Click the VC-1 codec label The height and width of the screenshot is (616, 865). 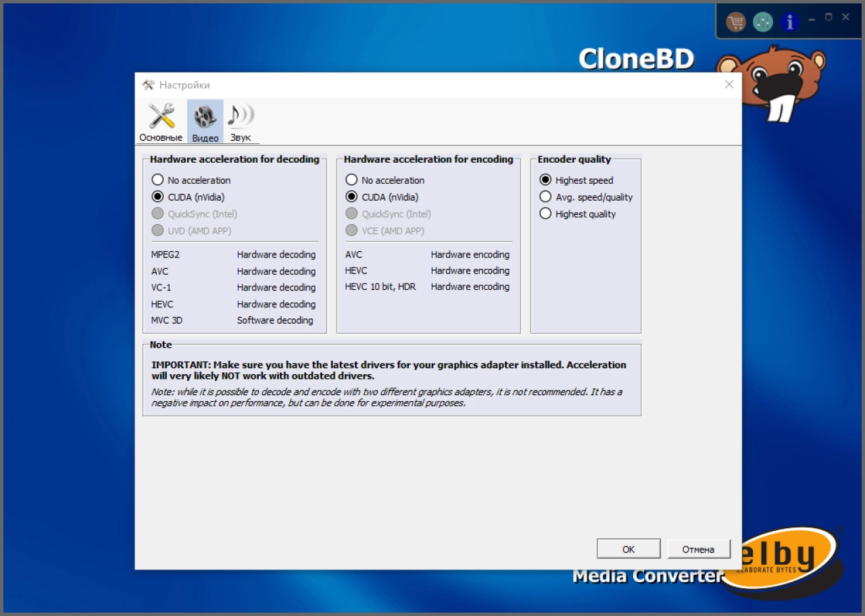(x=162, y=288)
